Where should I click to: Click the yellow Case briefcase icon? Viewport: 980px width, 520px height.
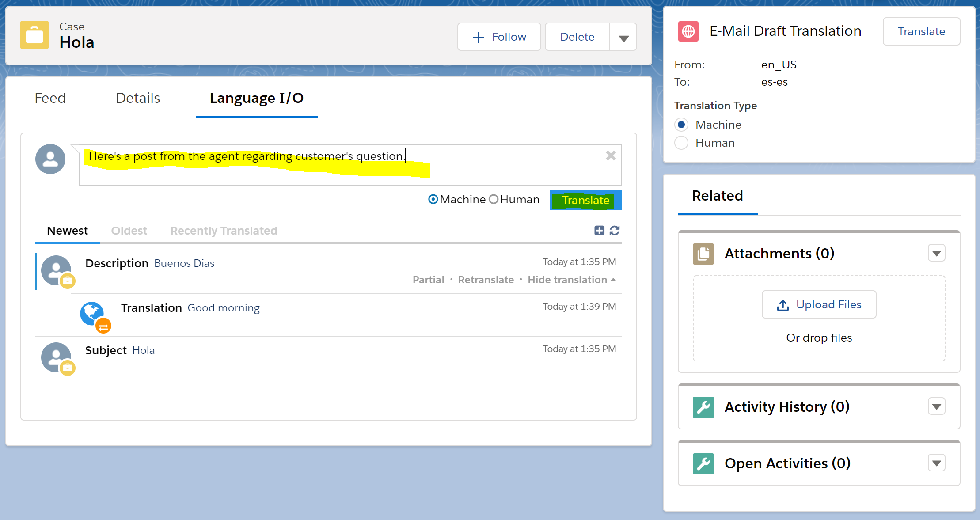click(34, 35)
